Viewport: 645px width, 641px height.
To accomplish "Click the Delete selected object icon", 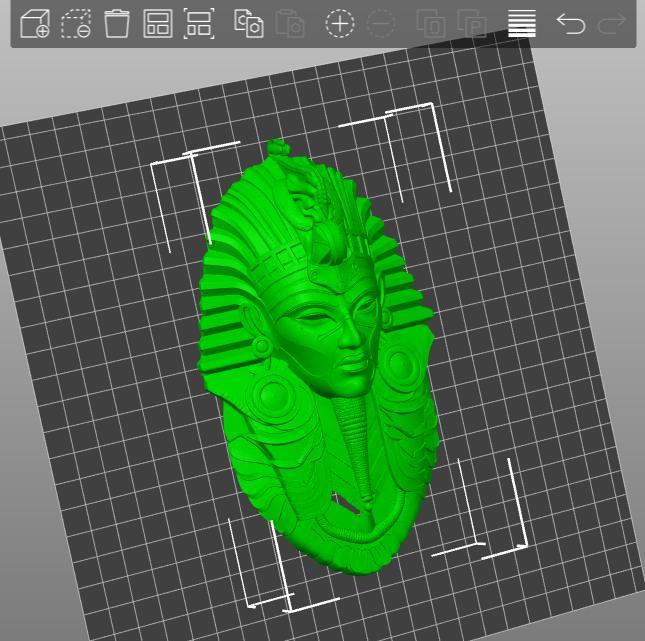I will (76, 24).
